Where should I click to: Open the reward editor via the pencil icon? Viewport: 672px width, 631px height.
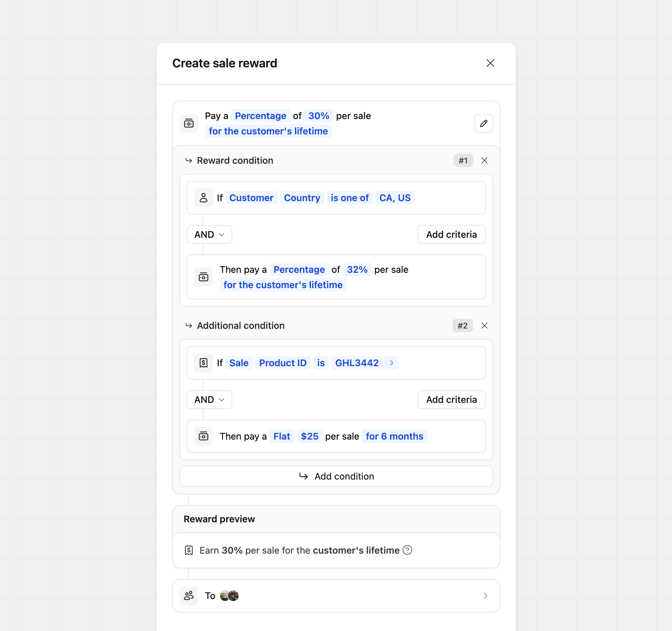pos(483,123)
